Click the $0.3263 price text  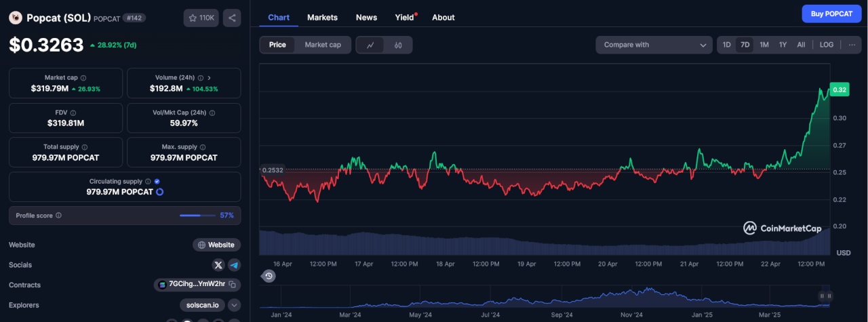[x=46, y=45]
